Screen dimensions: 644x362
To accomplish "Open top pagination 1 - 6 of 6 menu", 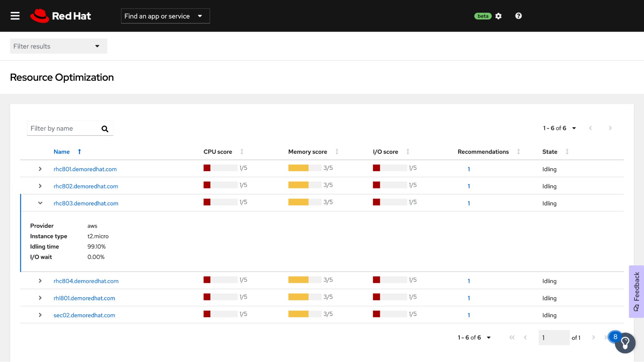I will coord(559,128).
